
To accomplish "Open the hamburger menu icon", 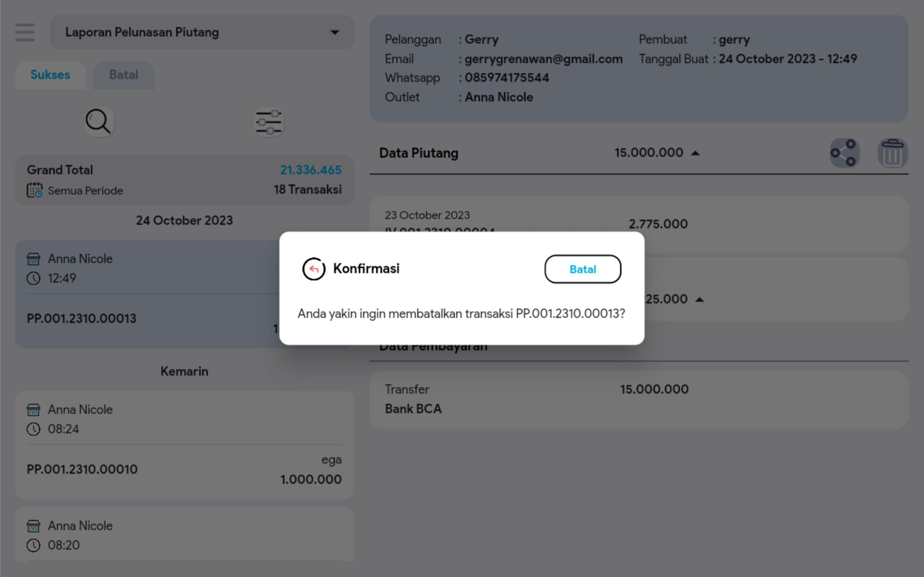I will (x=25, y=32).
